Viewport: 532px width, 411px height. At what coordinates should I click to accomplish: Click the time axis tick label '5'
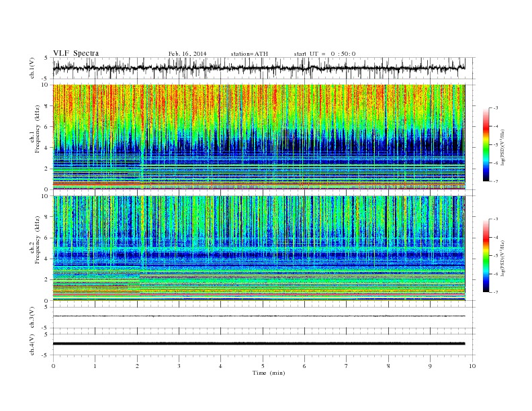[x=263, y=366]
